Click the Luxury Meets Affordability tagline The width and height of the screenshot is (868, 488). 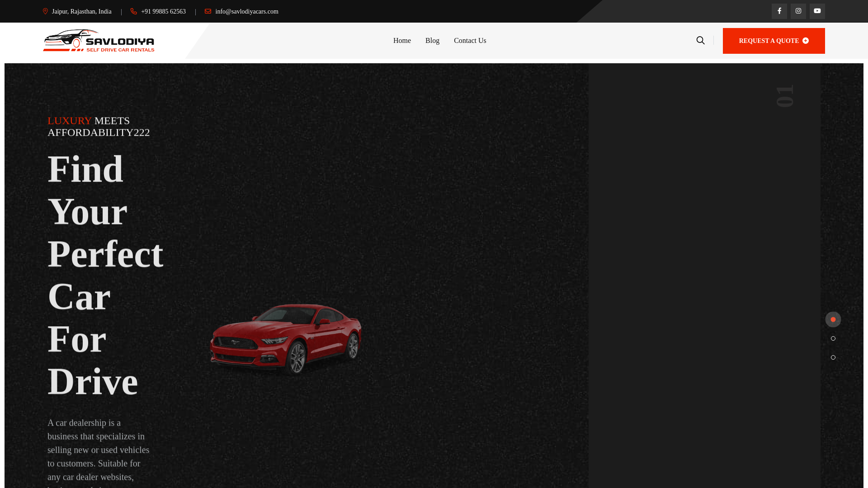point(99,127)
